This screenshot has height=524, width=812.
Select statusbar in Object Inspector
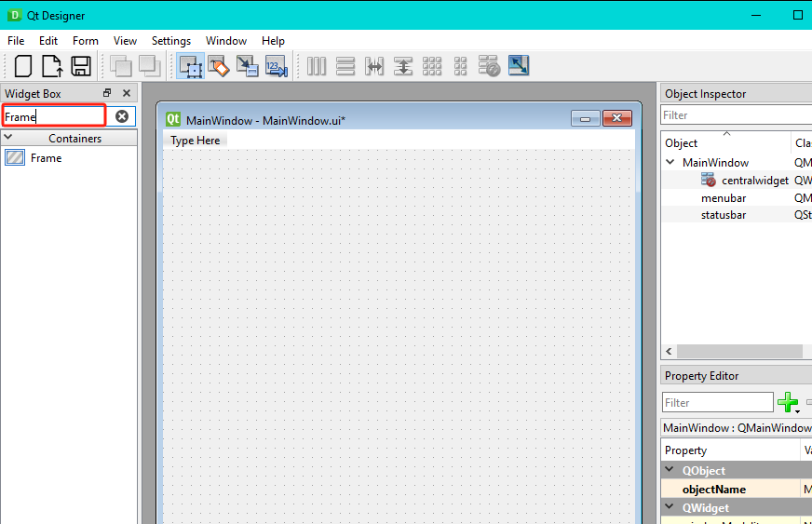pyautogui.click(x=724, y=215)
